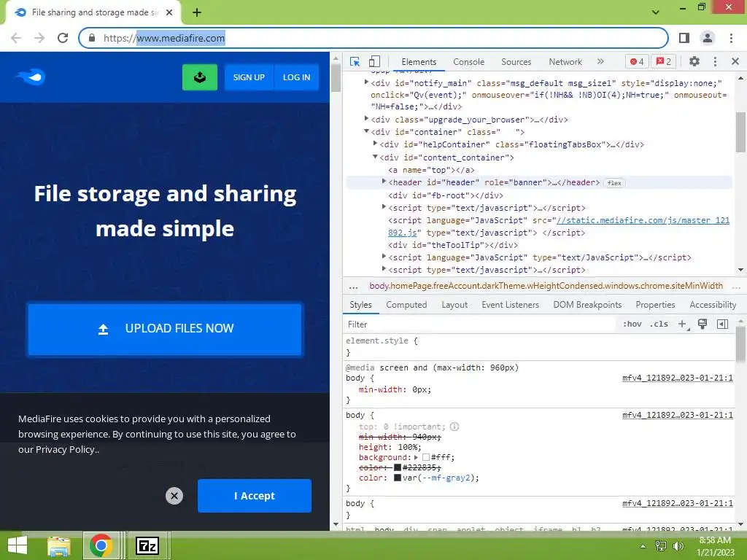Click UPLOAD FILES NOW button
Image resolution: width=747 pixels, height=560 pixels.
tap(165, 329)
